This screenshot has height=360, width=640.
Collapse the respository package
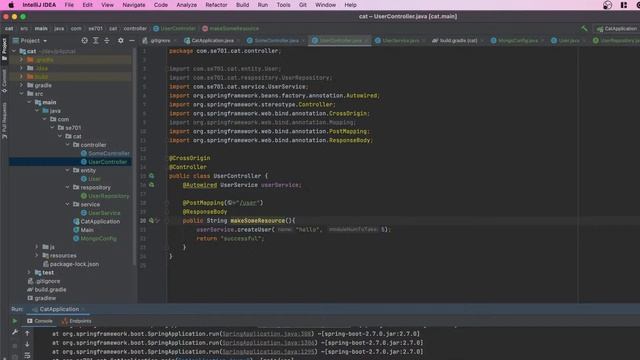point(68,187)
